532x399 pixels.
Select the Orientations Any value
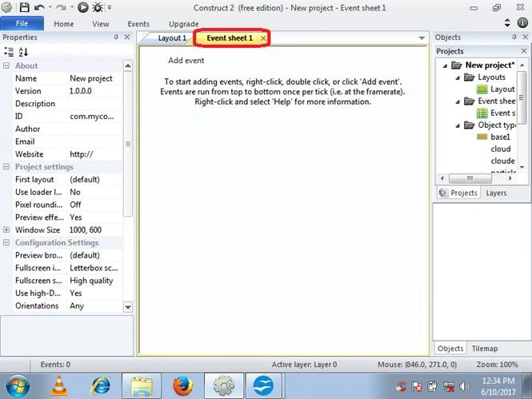point(94,305)
